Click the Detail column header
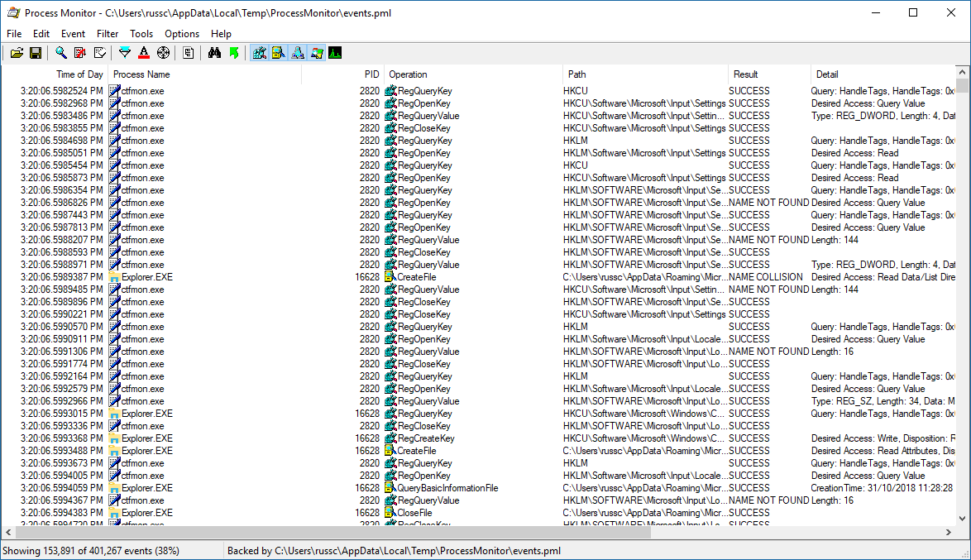 (883, 74)
